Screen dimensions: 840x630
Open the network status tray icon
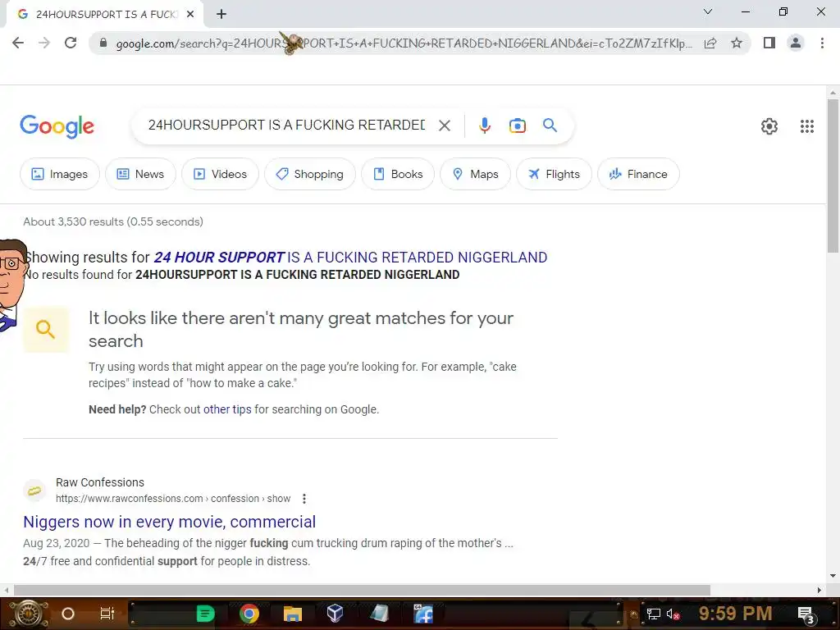pyautogui.click(x=653, y=614)
